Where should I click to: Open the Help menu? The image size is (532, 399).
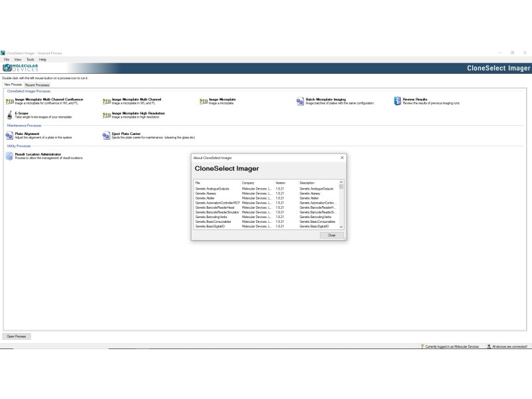(x=43, y=59)
